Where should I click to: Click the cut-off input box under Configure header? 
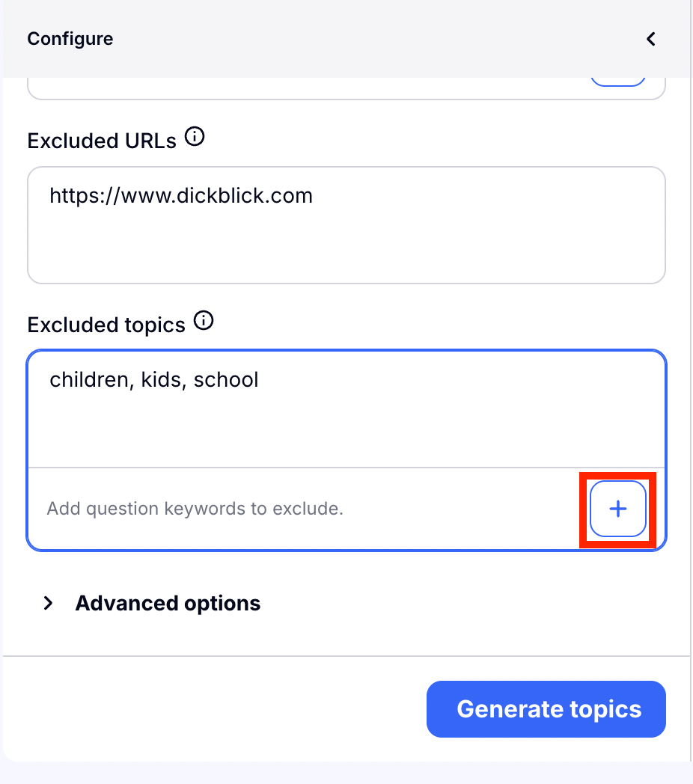[x=299, y=90]
